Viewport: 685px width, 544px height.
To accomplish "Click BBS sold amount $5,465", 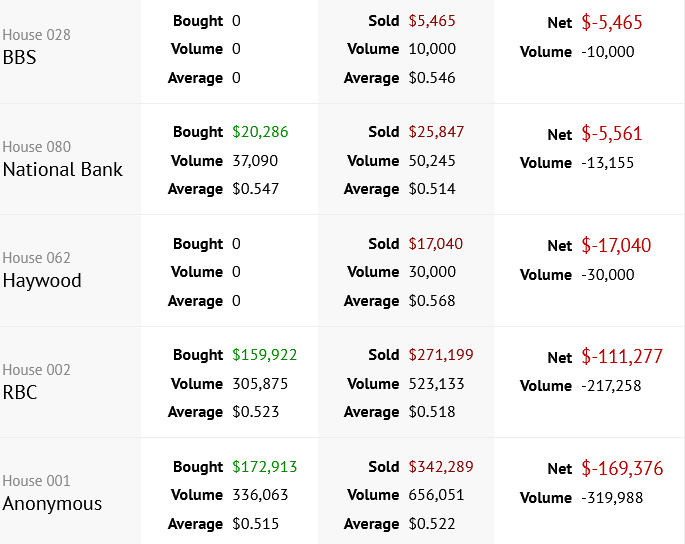I will [432, 20].
